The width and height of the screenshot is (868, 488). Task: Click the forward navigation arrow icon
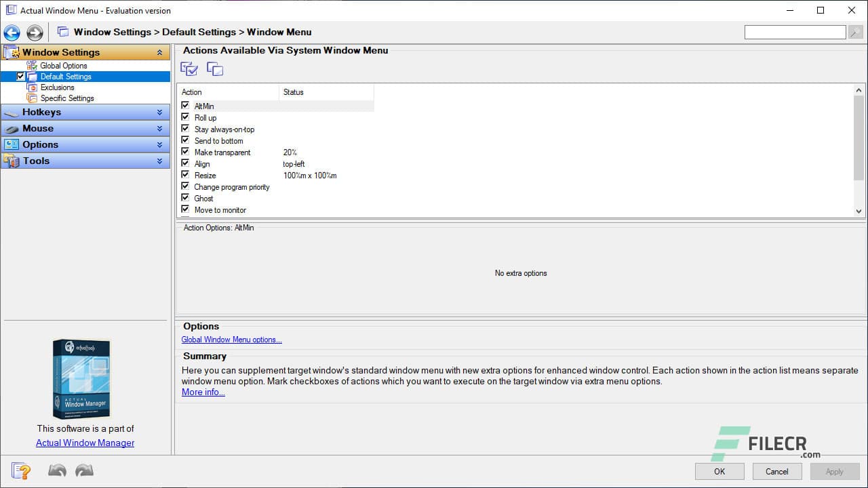(x=35, y=33)
